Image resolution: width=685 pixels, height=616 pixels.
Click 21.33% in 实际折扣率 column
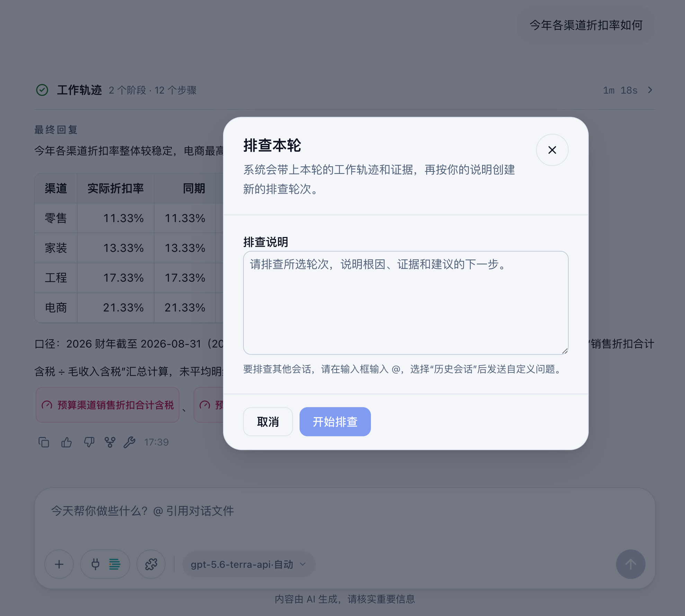pos(123,308)
